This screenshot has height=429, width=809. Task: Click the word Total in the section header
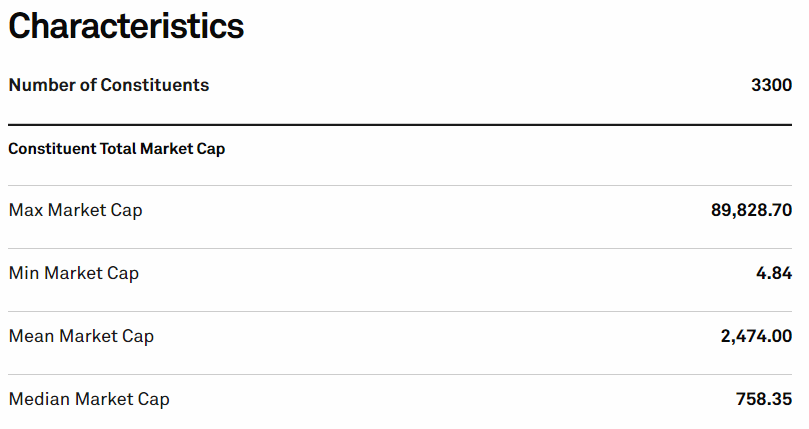118,149
